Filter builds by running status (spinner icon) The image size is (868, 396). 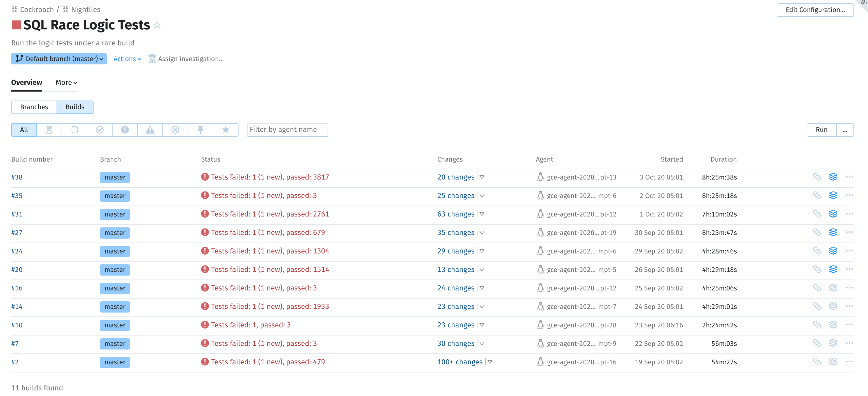click(74, 130)
